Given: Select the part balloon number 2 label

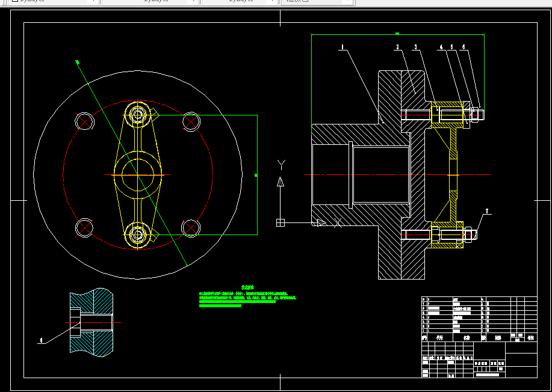Looking at the screenshot, I should point(397,46).
